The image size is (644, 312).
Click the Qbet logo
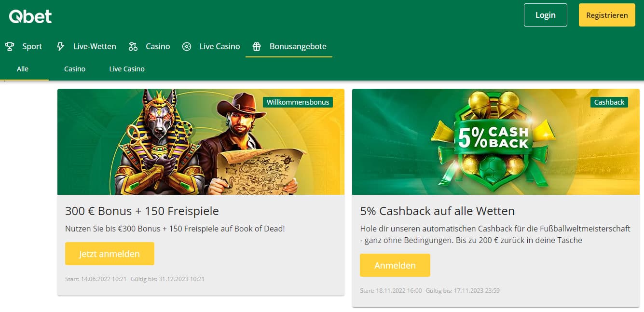pos(30,16)
